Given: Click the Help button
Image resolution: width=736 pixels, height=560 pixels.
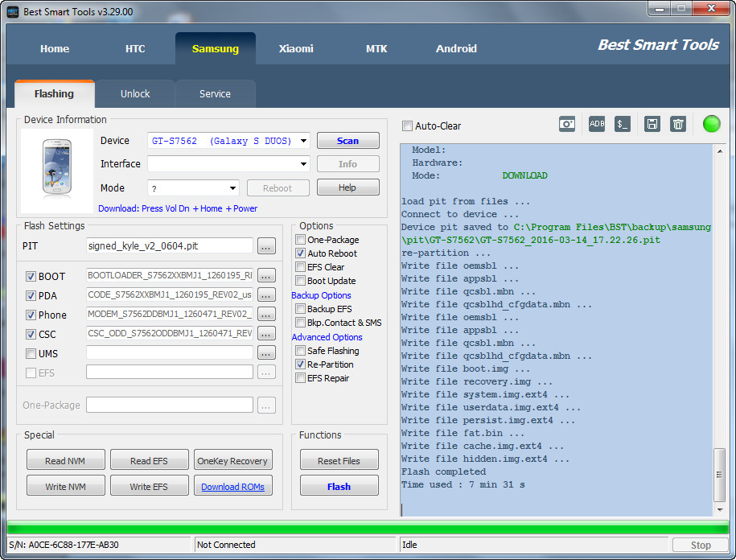Looking at the screenshot, I should (347, 187).
